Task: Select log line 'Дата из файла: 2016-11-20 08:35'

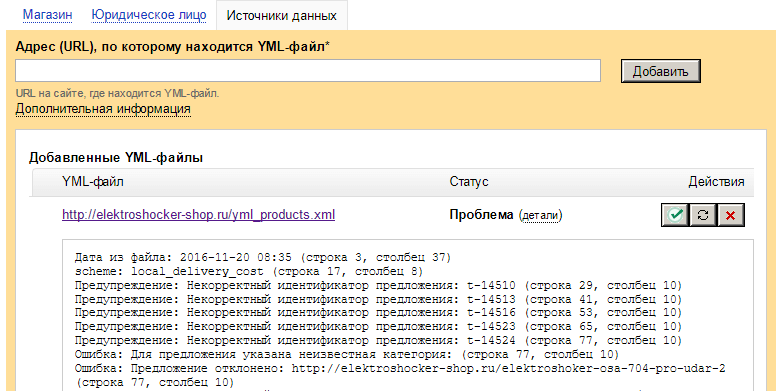Action: (263, 258)
